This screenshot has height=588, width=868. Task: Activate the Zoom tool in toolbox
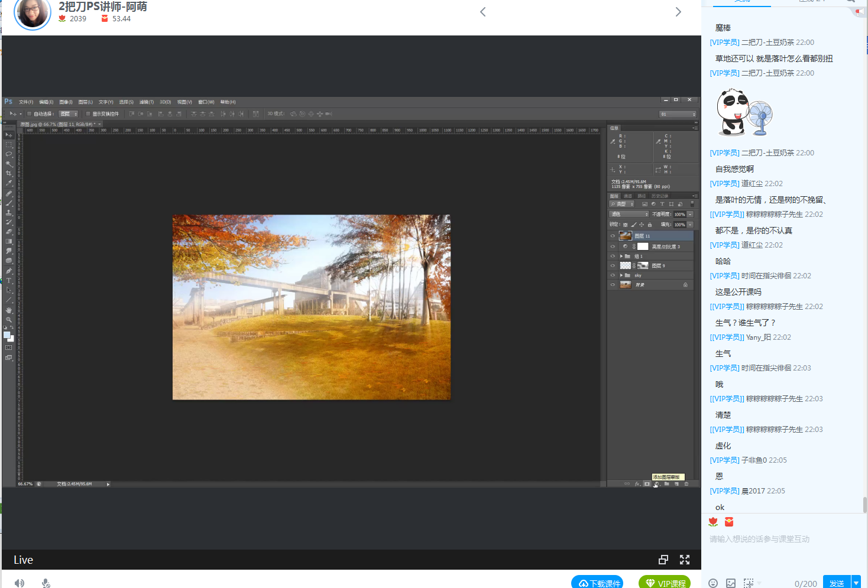[x=9, y=320]
